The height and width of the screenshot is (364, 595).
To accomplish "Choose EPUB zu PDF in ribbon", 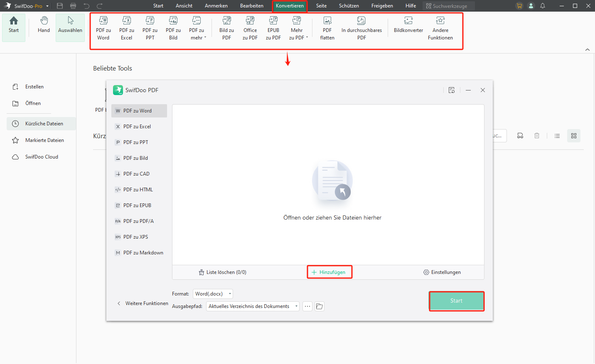I will pos(273,28).
